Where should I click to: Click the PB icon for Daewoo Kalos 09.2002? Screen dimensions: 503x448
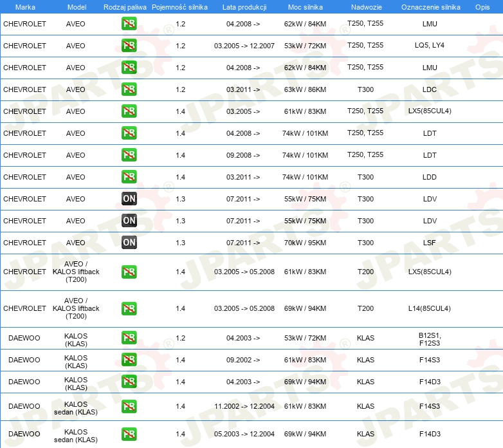[129, 360]
